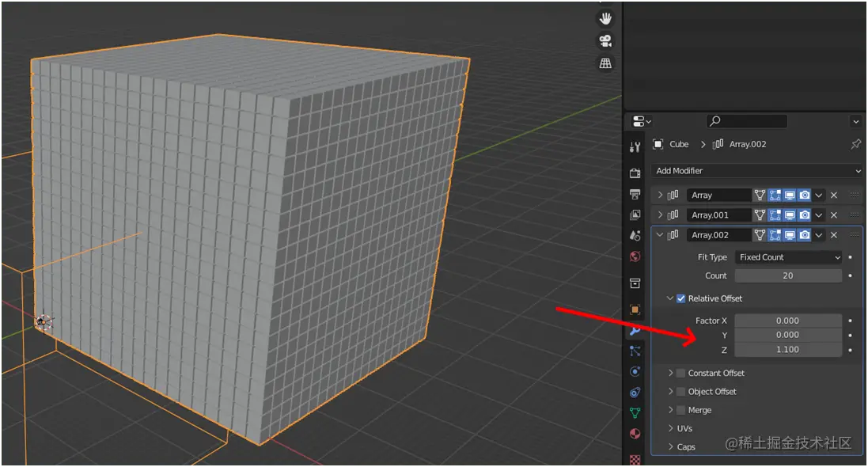The image size is (868, 467).
Task: Click the Count value field of Array.002
Action: tap(787, 275)
